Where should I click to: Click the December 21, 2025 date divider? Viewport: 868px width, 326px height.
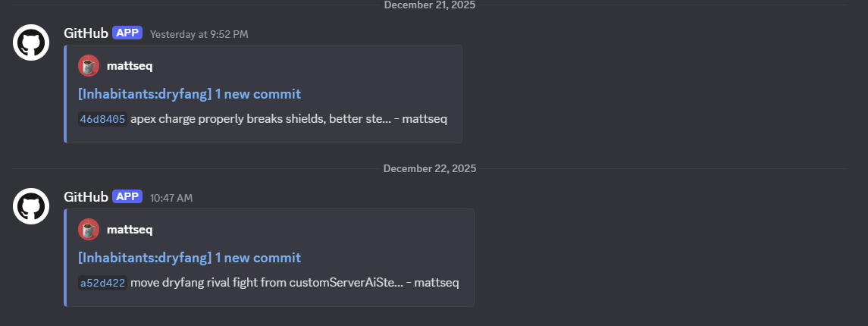coord(430,5)
